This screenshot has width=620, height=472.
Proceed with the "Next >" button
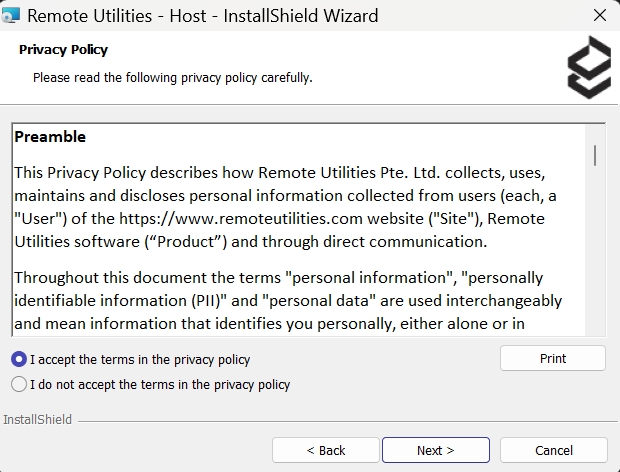pyautogui.click(x=436, y=450)
